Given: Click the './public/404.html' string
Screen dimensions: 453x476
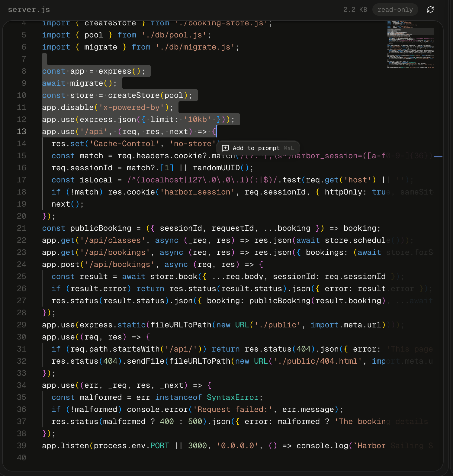Looking at the screenshot, I should point(318,361).
